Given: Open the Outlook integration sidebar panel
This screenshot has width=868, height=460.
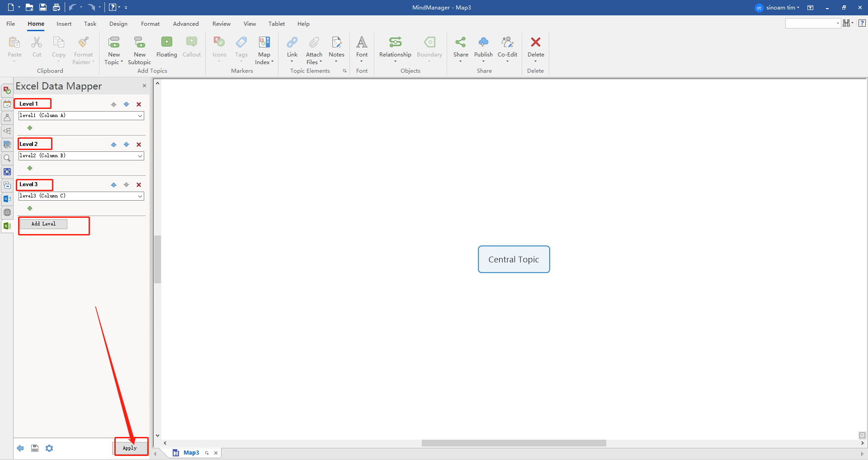Looking at the screenshot, I should pyautogui.click(x=7, y=199).
